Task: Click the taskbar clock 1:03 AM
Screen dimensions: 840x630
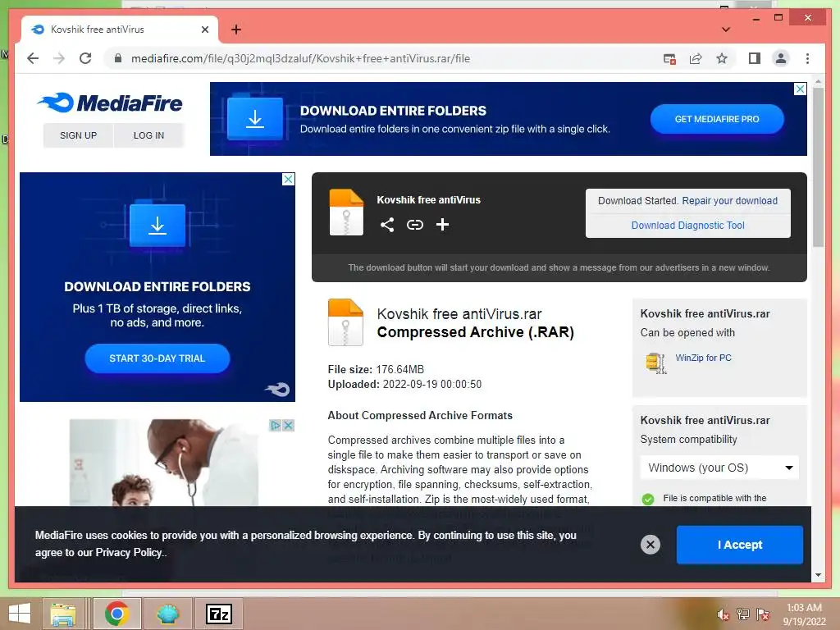Action: point(804,608)
